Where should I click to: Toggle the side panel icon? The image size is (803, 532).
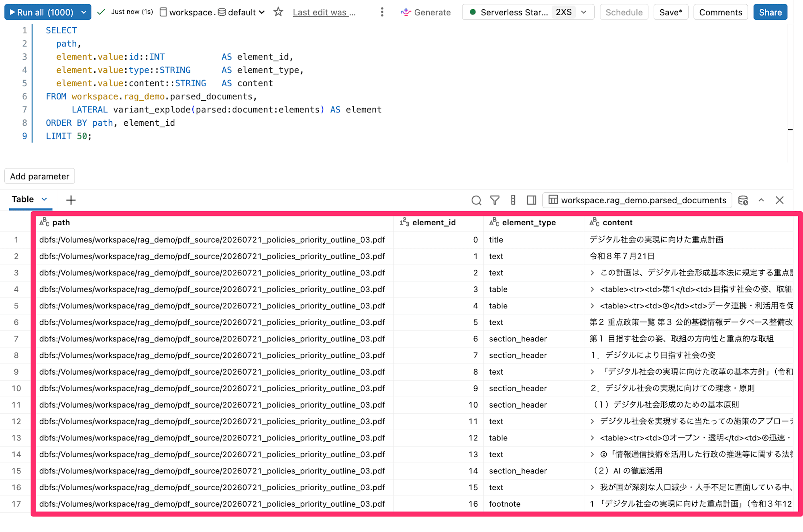(x=532, y=200)
